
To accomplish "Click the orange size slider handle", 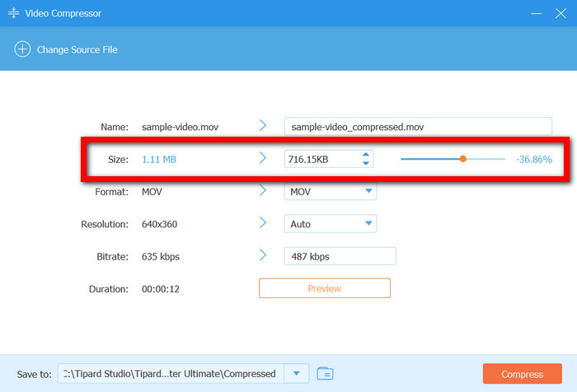I will pos(462,158).
